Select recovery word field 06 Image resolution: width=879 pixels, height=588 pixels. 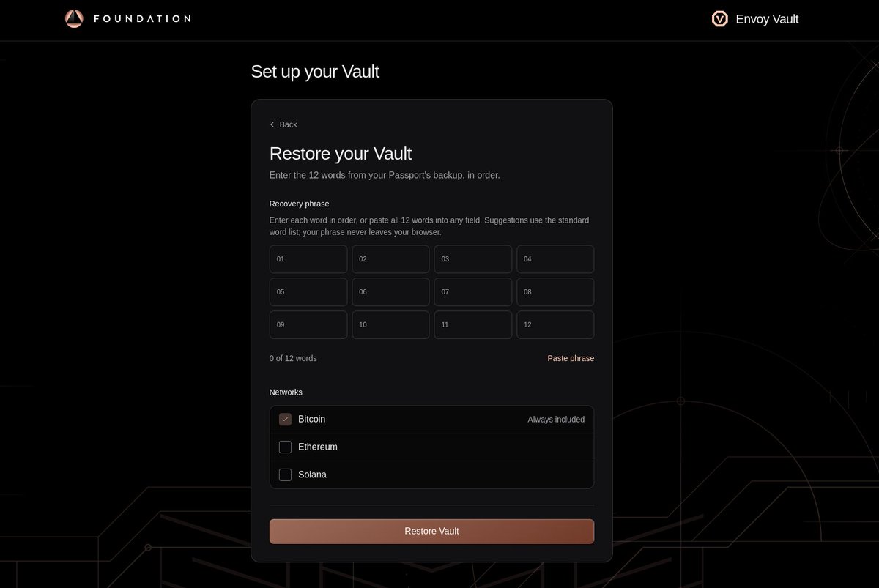tap(390, 291)
